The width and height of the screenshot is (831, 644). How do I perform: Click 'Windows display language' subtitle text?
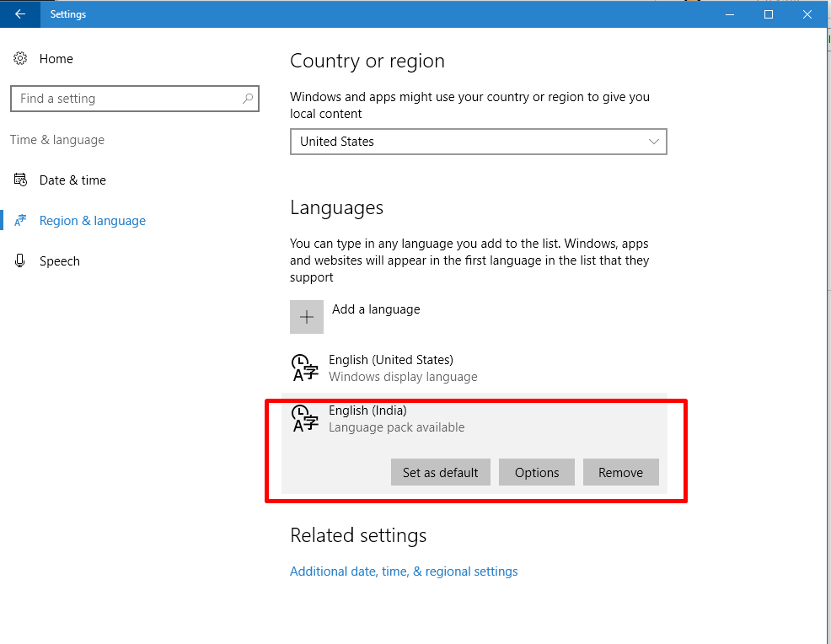(x=403, y=377)
